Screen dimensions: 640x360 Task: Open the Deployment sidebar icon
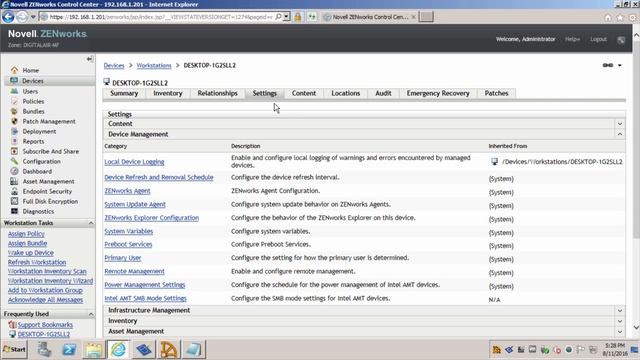tap(14, 131)
